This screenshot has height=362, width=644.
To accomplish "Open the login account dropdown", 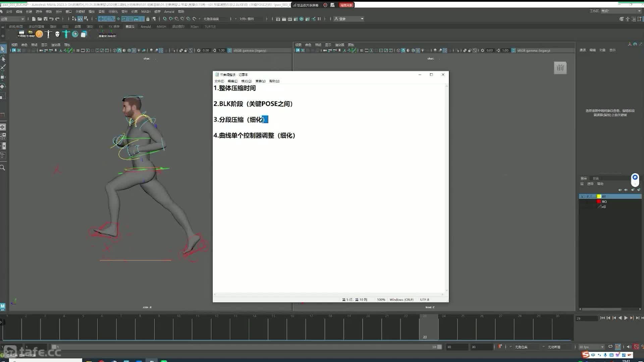I will pos(349,19).
